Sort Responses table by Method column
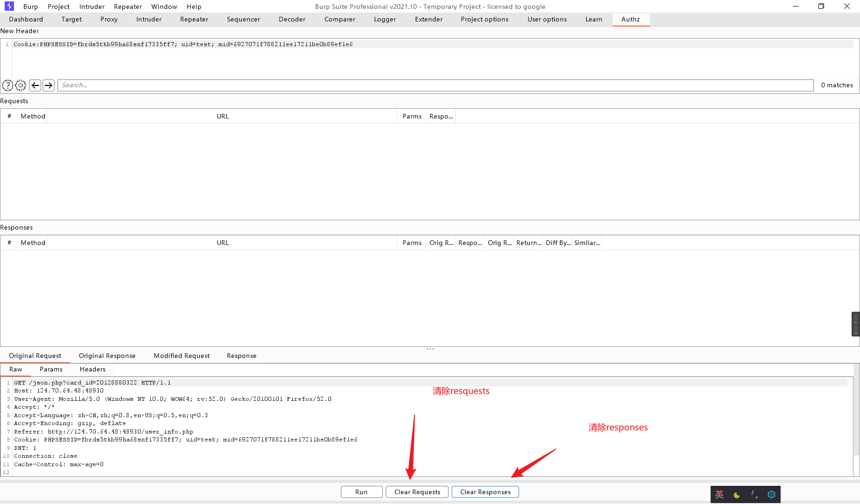This screenshot has height=504, width=860. click(33, 243)
